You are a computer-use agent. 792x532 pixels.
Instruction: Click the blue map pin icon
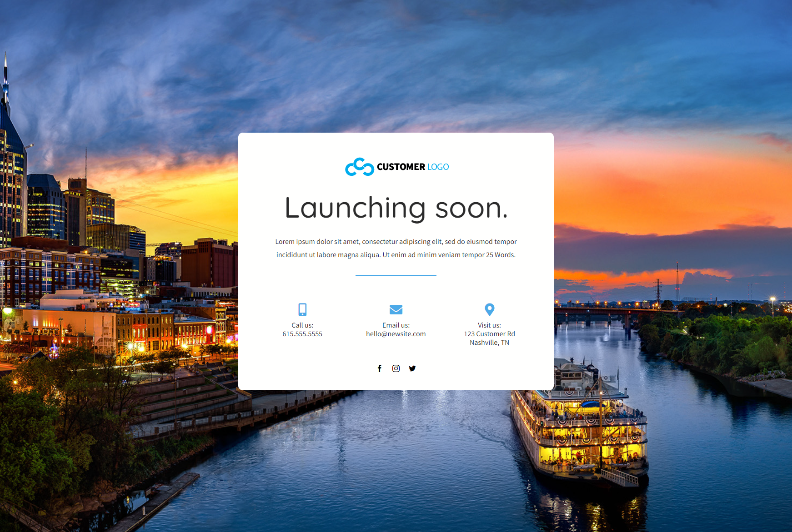(489, 309)
